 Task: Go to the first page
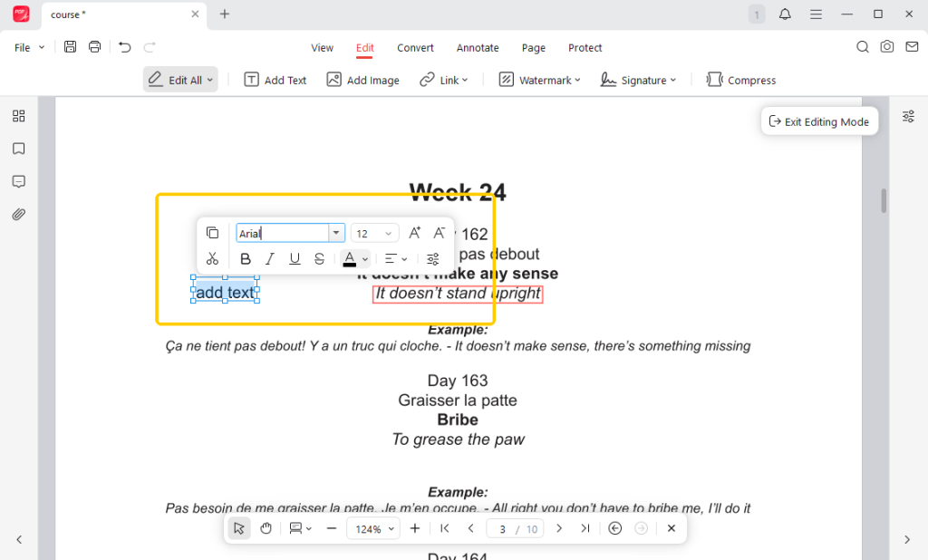point(444,528)
